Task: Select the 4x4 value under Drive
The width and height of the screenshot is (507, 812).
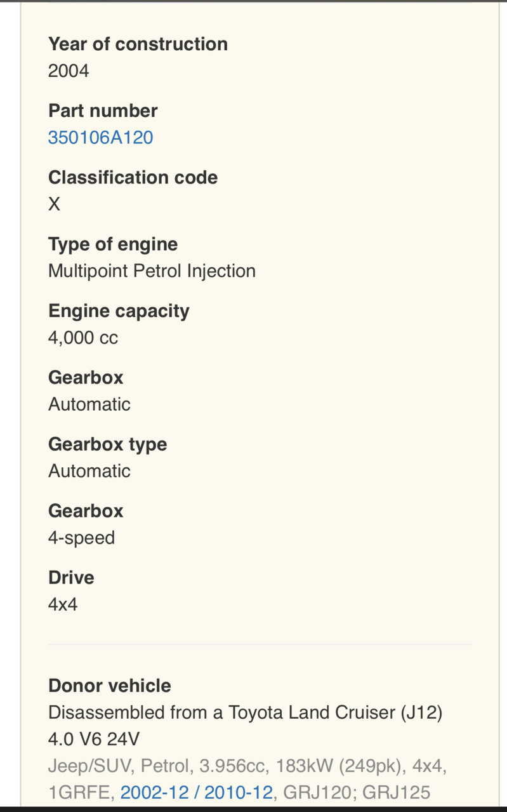Action: coord(63,604)
